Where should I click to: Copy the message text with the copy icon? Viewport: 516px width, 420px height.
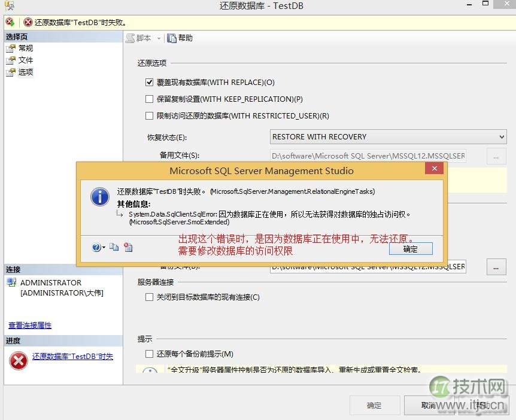114,247
